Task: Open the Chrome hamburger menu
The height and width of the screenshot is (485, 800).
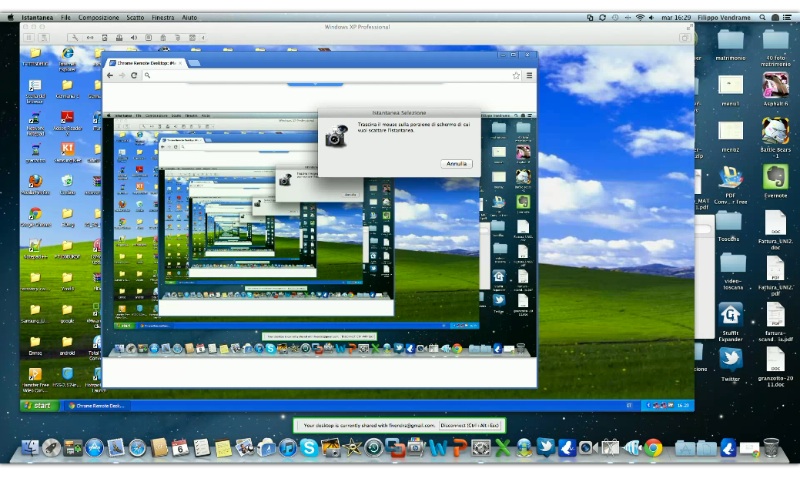Action: click(x=529, y=75)
